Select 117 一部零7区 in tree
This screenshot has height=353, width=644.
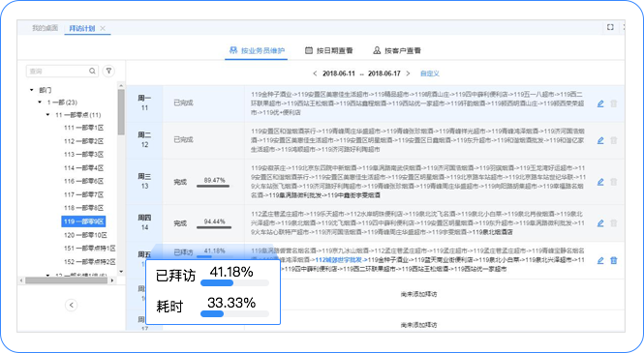tap(83, 194)
